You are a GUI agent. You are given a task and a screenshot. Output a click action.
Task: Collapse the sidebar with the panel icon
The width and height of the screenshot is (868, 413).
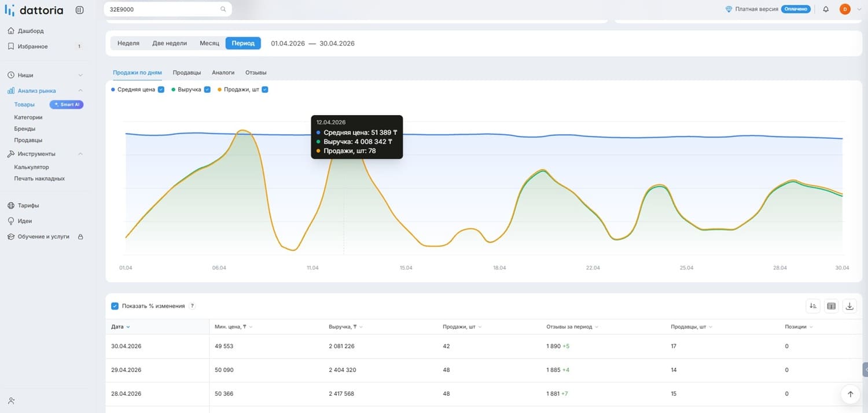click(79, 10)
